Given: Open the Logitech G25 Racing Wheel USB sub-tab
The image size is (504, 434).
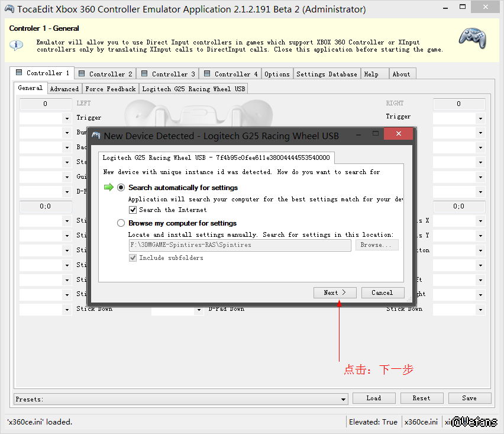Looking at the screenshot, I should [x=194, y=89].
